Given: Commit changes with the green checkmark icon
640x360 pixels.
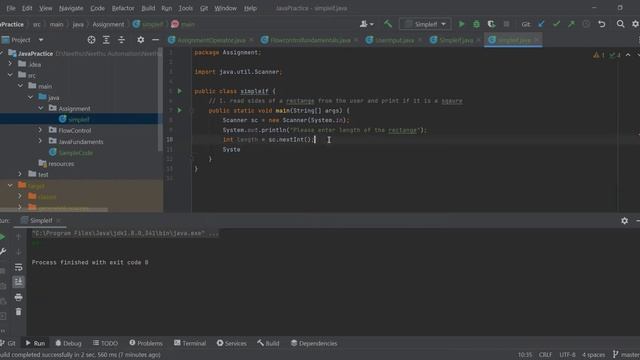Looking at the screenshot, I should tap(556, 24).
